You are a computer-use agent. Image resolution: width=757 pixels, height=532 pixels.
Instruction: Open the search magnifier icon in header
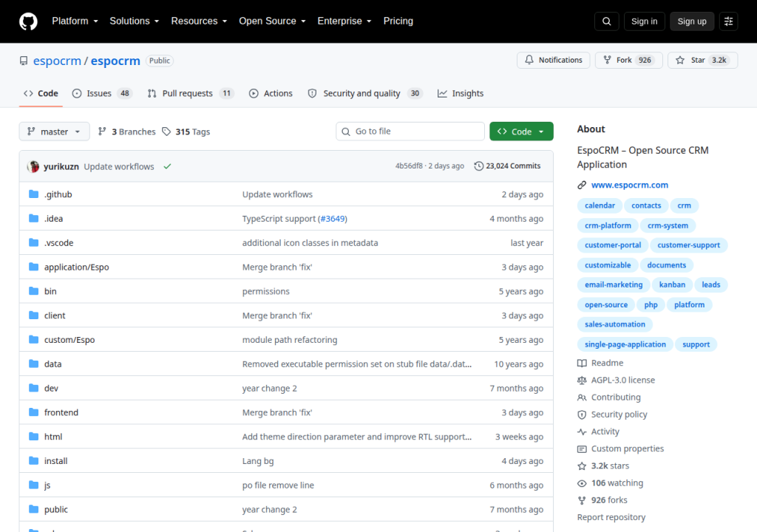(x=606, y=21)
